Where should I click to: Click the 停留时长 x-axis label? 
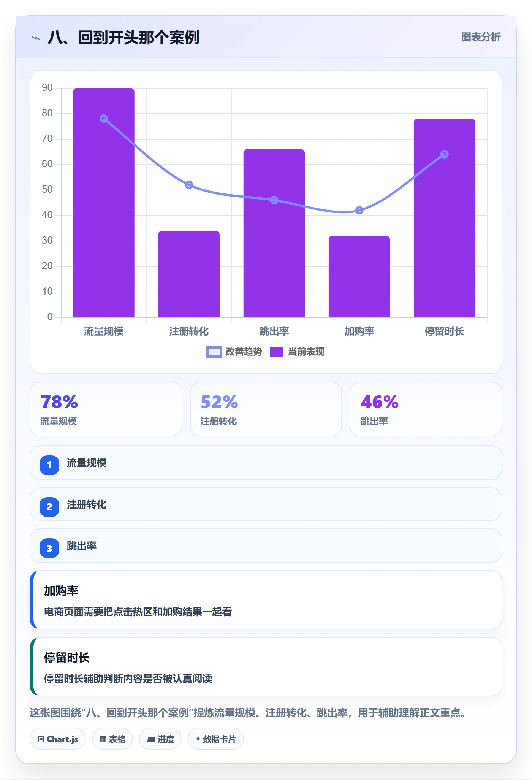445,331
